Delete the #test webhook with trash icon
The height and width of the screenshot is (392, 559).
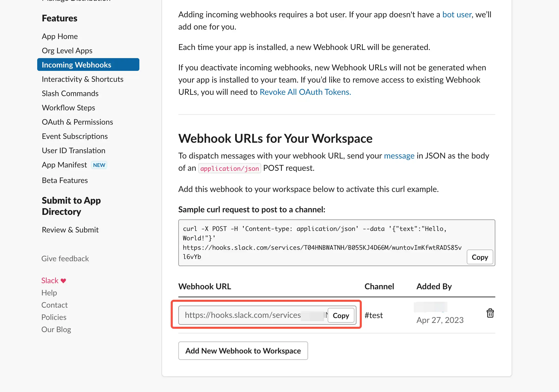coord(490,313)
